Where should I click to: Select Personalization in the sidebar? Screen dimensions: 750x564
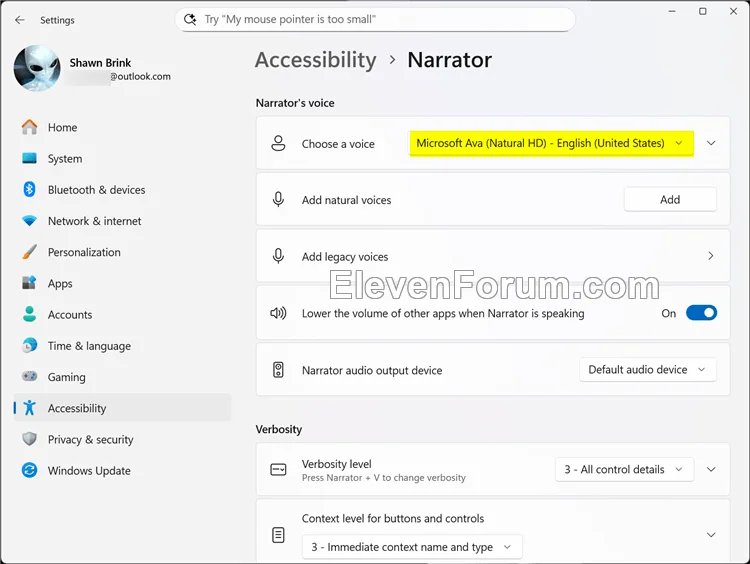tap(122, 252)
